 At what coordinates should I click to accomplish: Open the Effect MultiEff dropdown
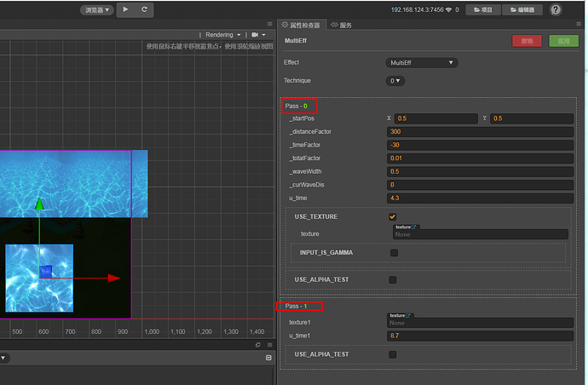422,62
